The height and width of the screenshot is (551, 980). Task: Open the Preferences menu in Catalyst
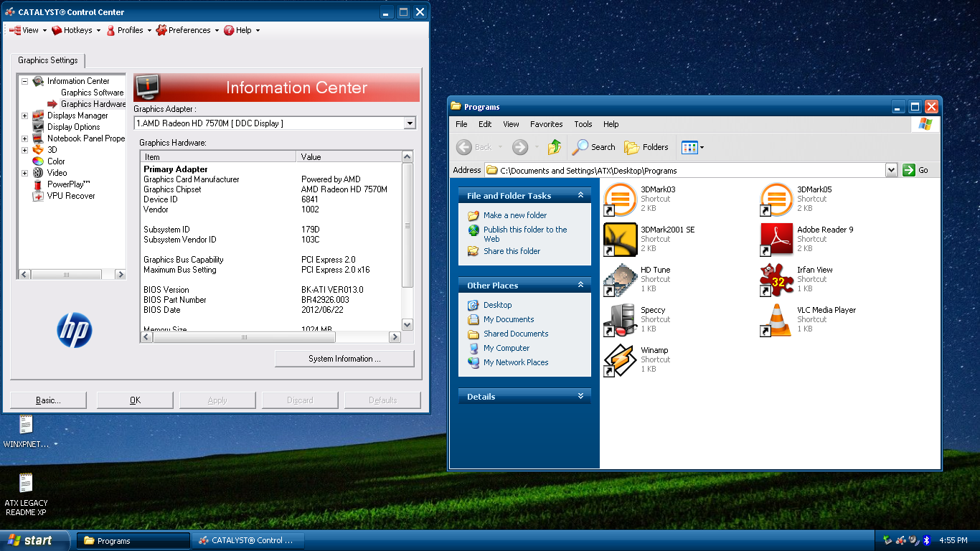pos(187,30)
